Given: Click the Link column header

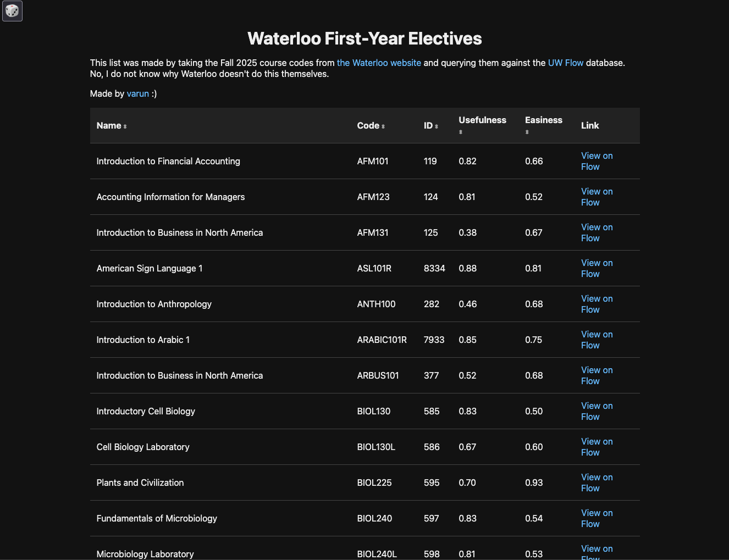Looking at the screenshot, I should point(590,125).
